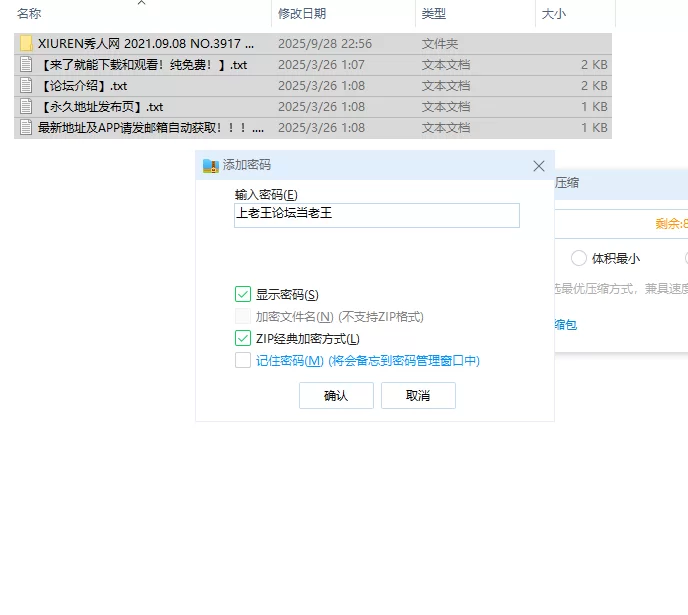Click 文件夹 type cell
The height and width of the screenshot is (615, 688).
[x=440, y=43]
